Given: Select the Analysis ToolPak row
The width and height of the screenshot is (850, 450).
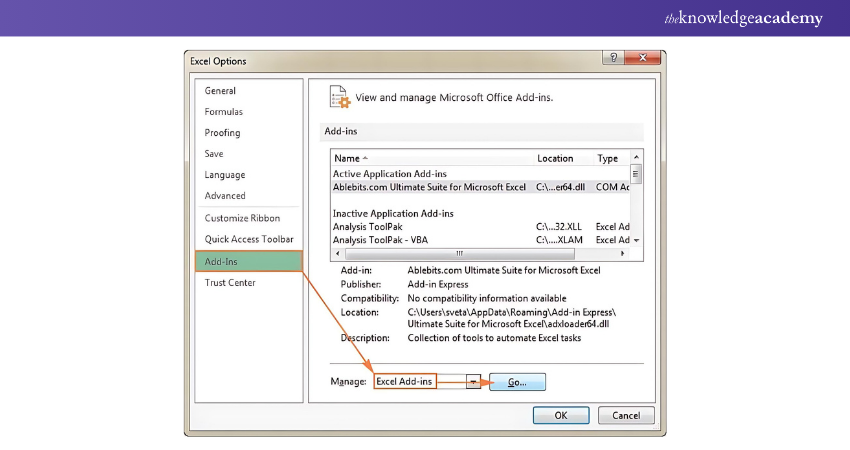Looking at the screenshot, I should (480, 227).
